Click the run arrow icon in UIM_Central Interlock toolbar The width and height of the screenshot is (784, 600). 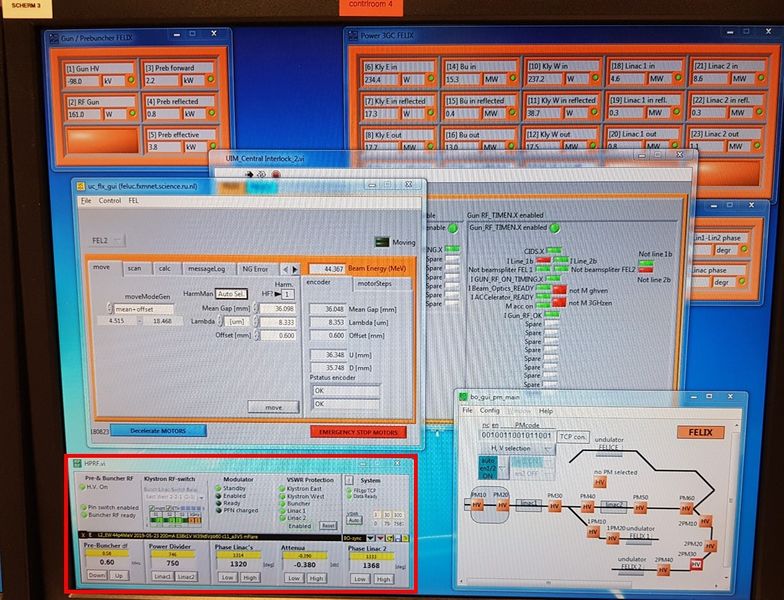coord(249,174)
